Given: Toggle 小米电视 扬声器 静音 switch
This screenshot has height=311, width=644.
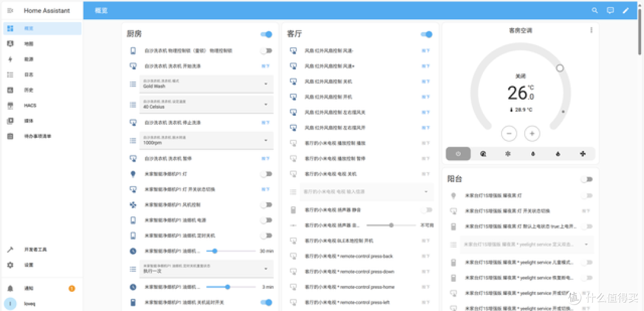Looking at the screenshot, I should (x=426, y=210).
